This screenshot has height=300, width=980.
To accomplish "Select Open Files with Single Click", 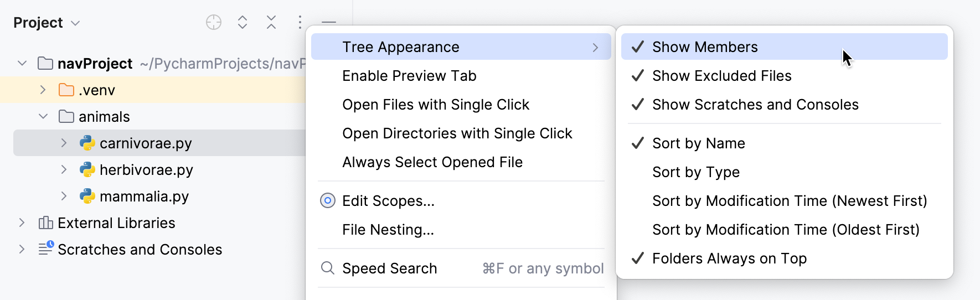I will click(436, 105).
